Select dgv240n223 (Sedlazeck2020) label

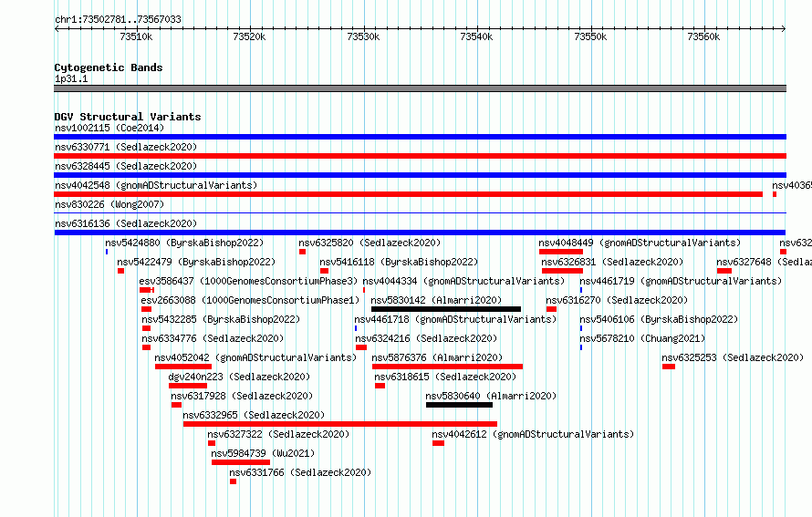coord(239,377)
